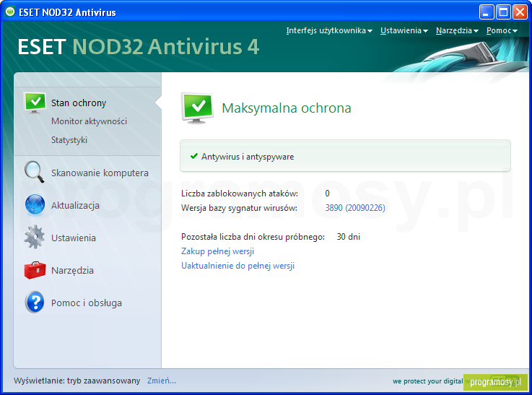Open Statystyki sub-item
This screenshot has width=532, height=395.
[69, 140]
